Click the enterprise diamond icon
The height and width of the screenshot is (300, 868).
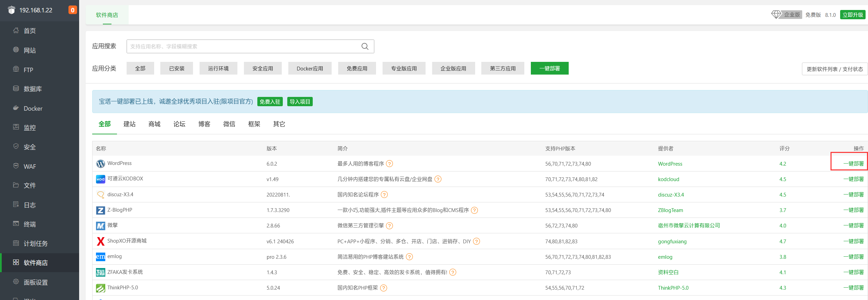[776, 14]
